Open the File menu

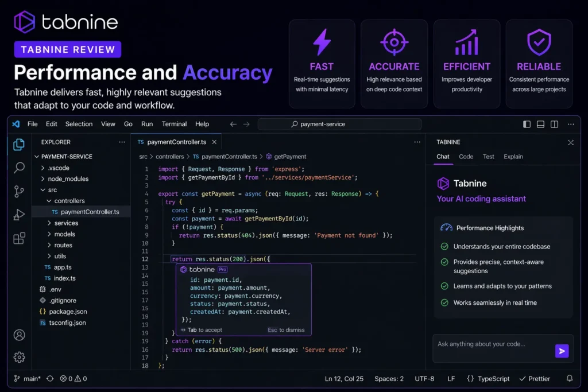click(x=33, y=124)
